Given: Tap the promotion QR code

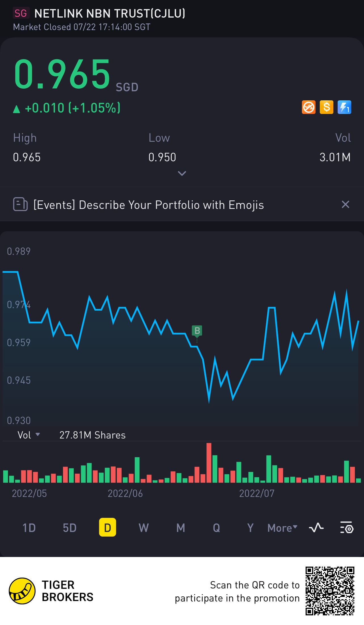Looking at the screenshot, I should pyautogui.click(x=330, y=591).
